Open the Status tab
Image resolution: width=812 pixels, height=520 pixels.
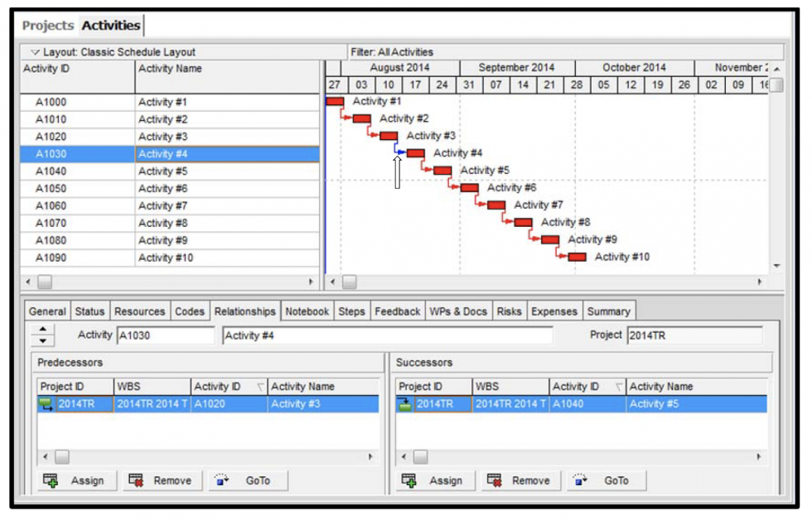pyautogui.click(x=90, y=312)
